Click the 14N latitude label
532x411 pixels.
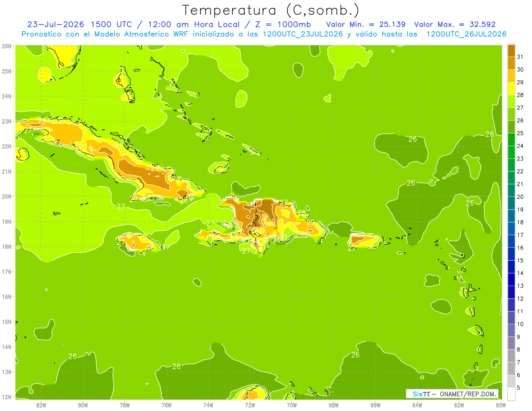tap(6, 347)
